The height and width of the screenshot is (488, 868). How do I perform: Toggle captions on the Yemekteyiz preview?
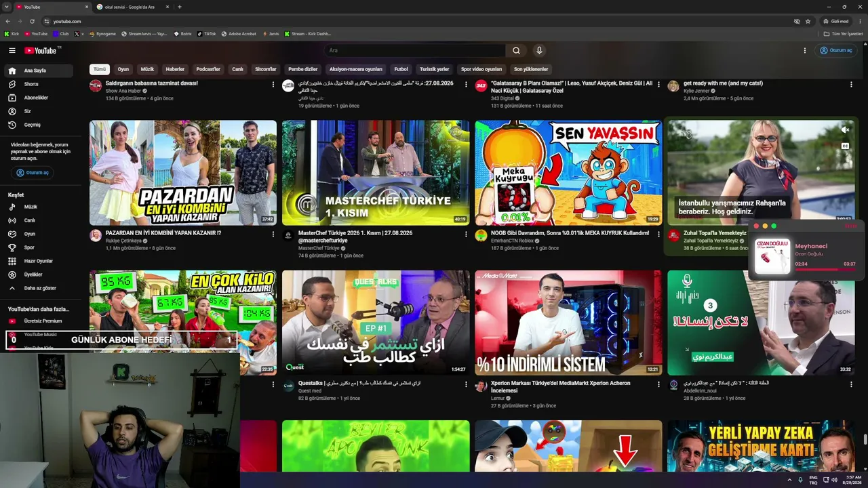coord(845,146)
